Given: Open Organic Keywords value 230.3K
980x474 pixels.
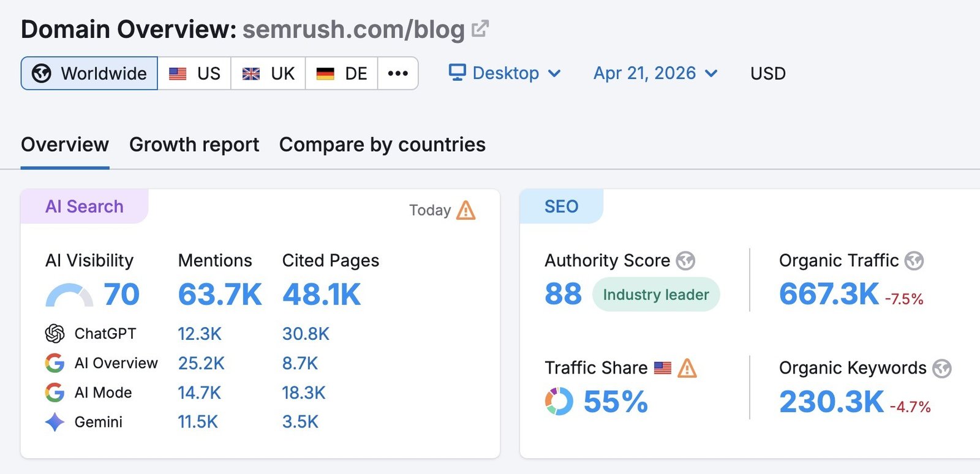Looking at the screenshot, I should coord(832,402).
